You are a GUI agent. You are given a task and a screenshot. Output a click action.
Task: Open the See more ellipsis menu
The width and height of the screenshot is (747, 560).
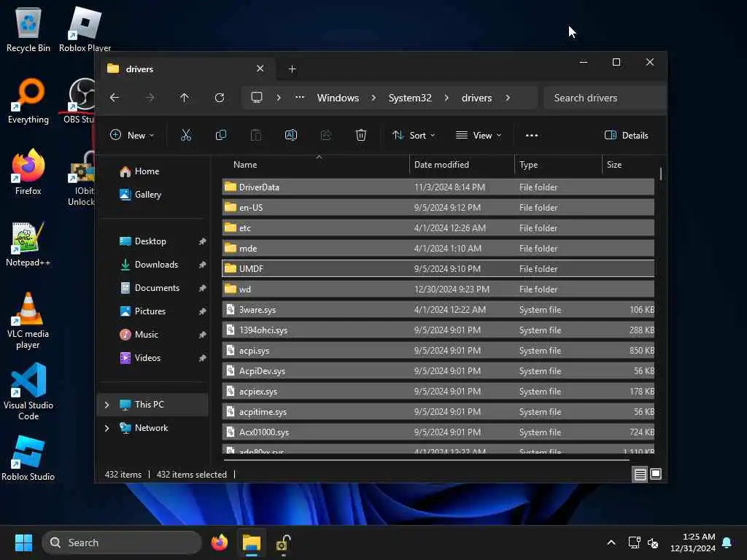(x=532, y=135)
